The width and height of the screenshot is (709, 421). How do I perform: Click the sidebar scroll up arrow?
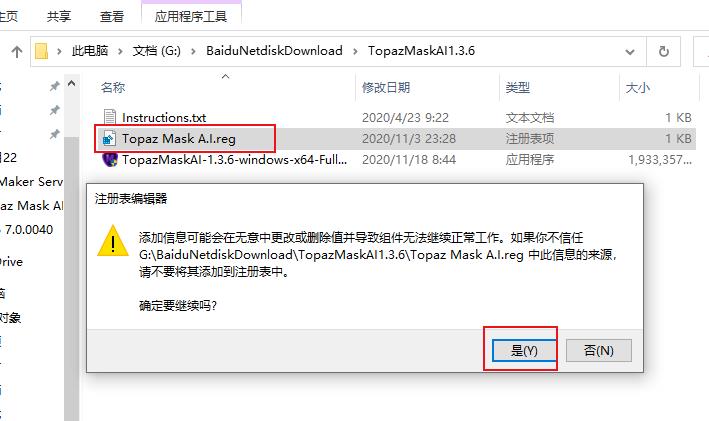pos(71,84)
